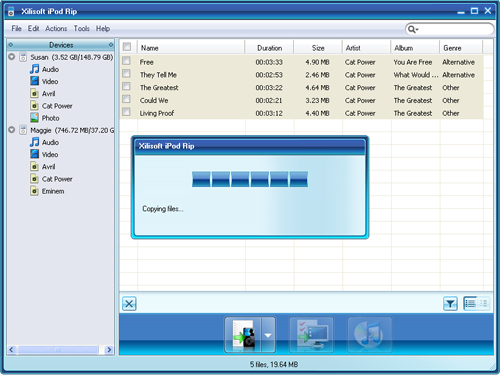Image resolution: width=500 pixels, height=375 pixels.
Task: Select the Susan (3.52 GB/148.79 GB) device
Action: (x=72, y=57)
